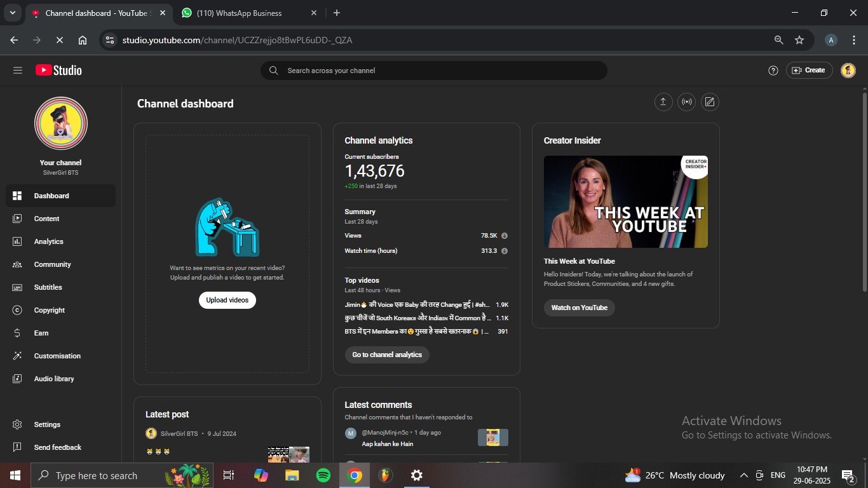The width and height of the screenshot is (868, 488).
Task: Bookmark this page with the star icon
Action: 799,40
